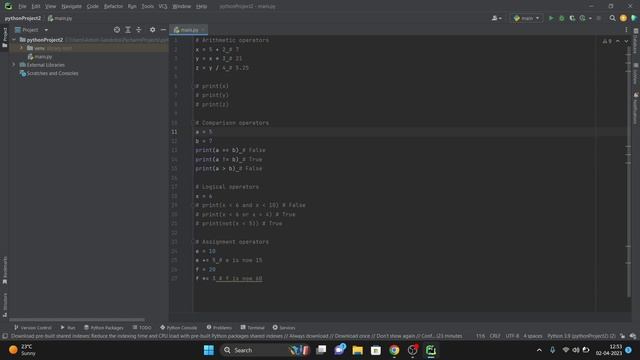This screenshot has height=360, width=640.
Task: Open the Services tool window
Action: point(284,327)
